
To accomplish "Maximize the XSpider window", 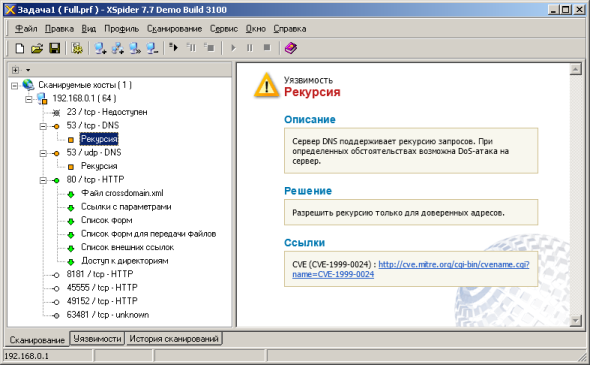I will tap(566, 10).
